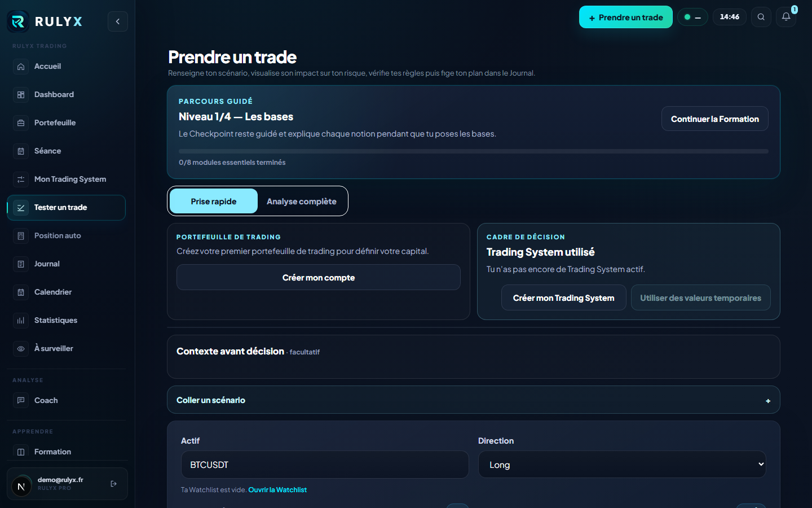
Task: Open the Ouvrir la Watchlist link
Action: pos(277,490)
